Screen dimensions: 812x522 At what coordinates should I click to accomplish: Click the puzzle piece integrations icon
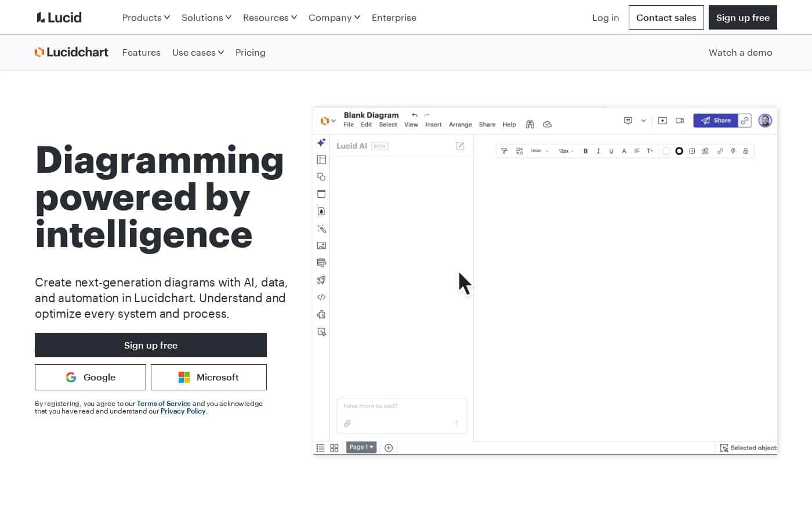321,314
